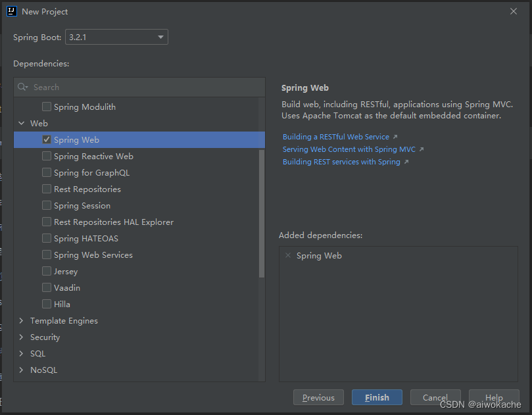Select the Security category label
Screen dimensions: 532x415
45,337
